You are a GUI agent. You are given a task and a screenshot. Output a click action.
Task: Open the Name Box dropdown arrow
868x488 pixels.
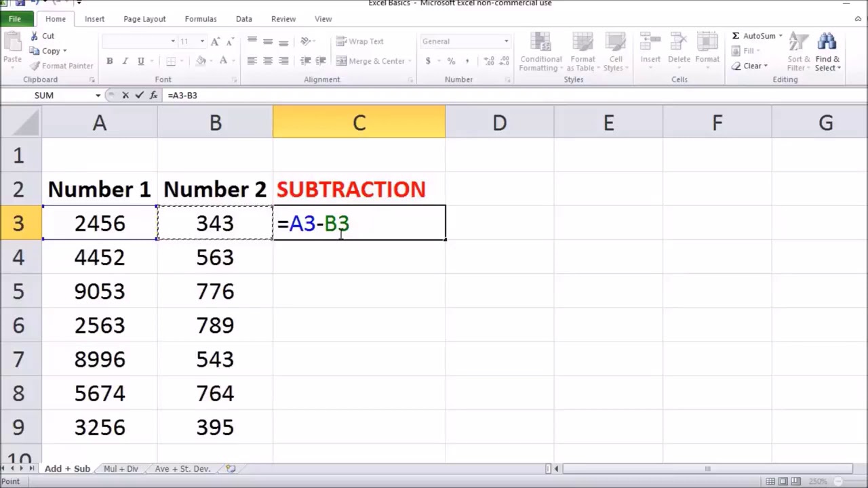pos(98,96)
